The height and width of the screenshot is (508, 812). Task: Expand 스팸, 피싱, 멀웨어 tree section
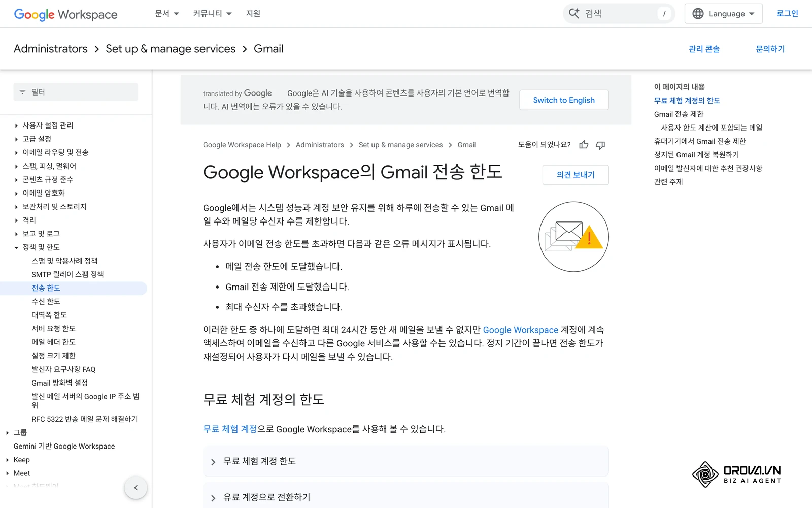(x=16, y=166)
